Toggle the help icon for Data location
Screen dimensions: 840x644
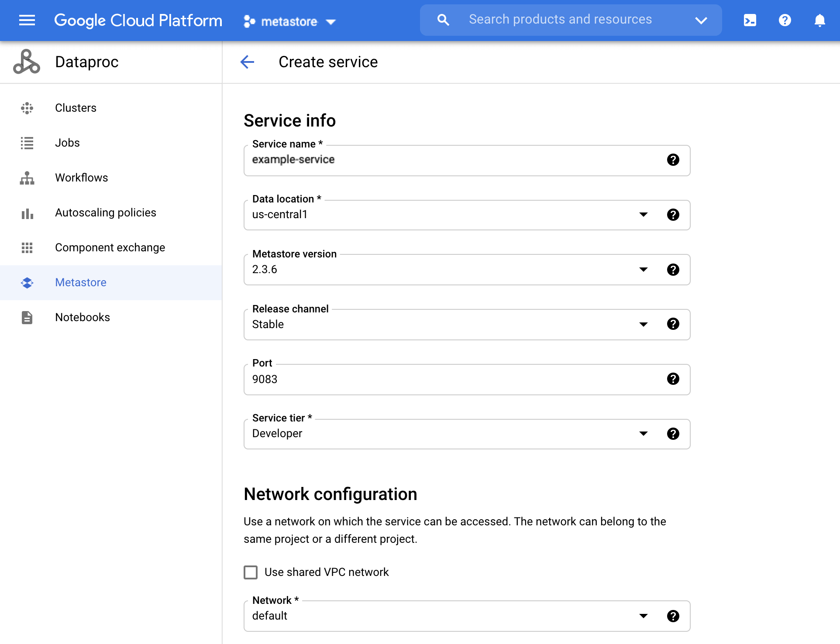click(673, 214)
